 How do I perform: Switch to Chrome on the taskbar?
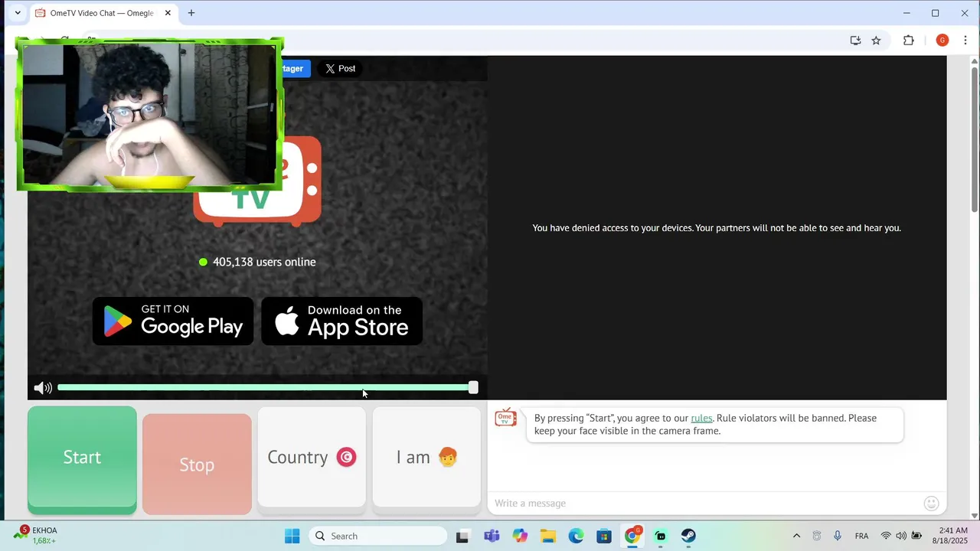coord(632,536)
